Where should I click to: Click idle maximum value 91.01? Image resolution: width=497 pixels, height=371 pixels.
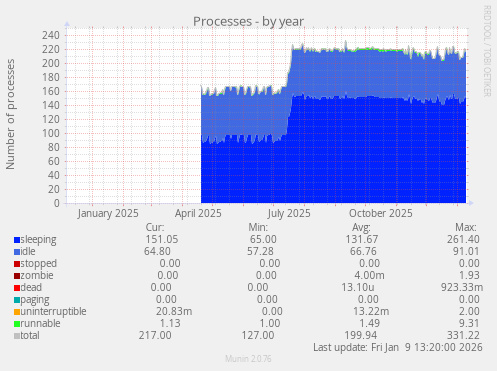(466, 251)
